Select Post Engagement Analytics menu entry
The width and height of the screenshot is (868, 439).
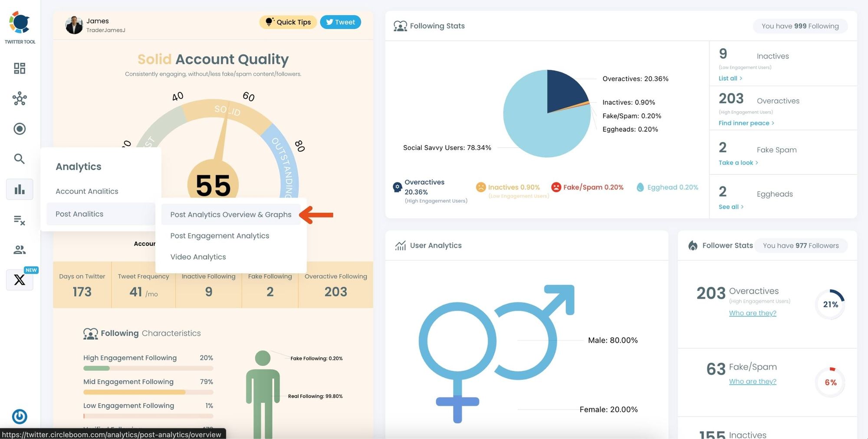220,235
